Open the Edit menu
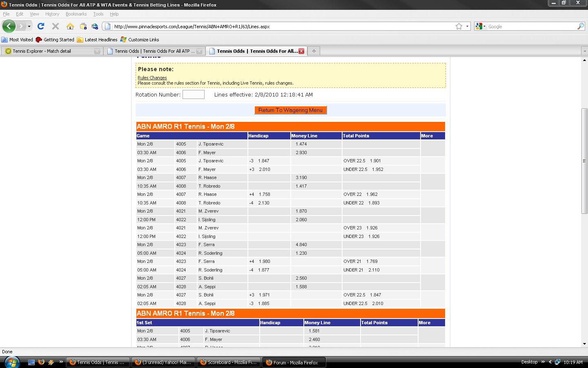The height and width of the screenshot is (368, 588). tap(20, 14)
